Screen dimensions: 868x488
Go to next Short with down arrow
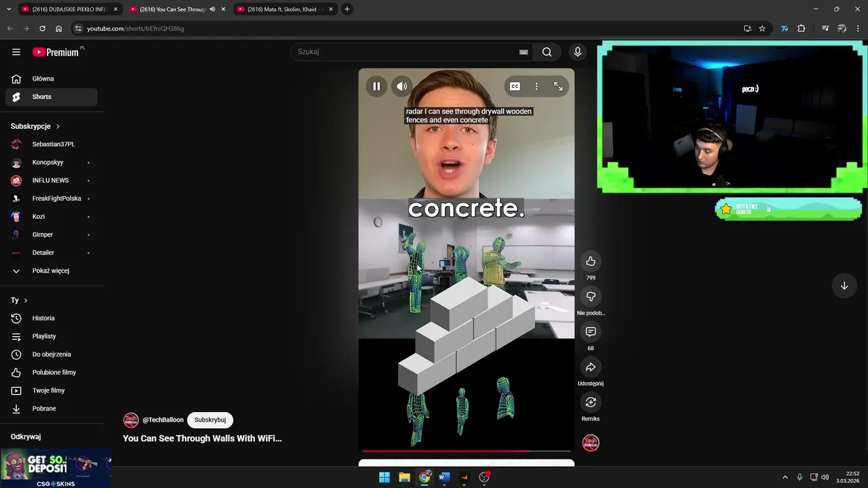(844, 285)
